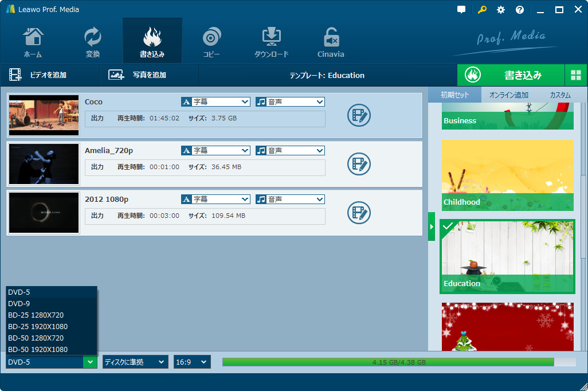The height and width of the screenshot is (391, 588).
Task: Open the audio (音声) dropdown for 2012 1080p
Action: click(x=290, y=200)
